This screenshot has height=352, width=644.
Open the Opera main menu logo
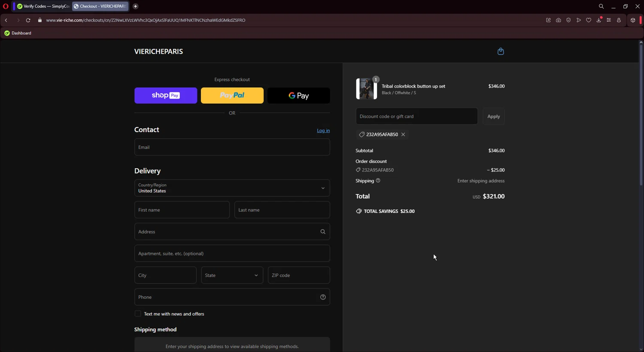6,6
